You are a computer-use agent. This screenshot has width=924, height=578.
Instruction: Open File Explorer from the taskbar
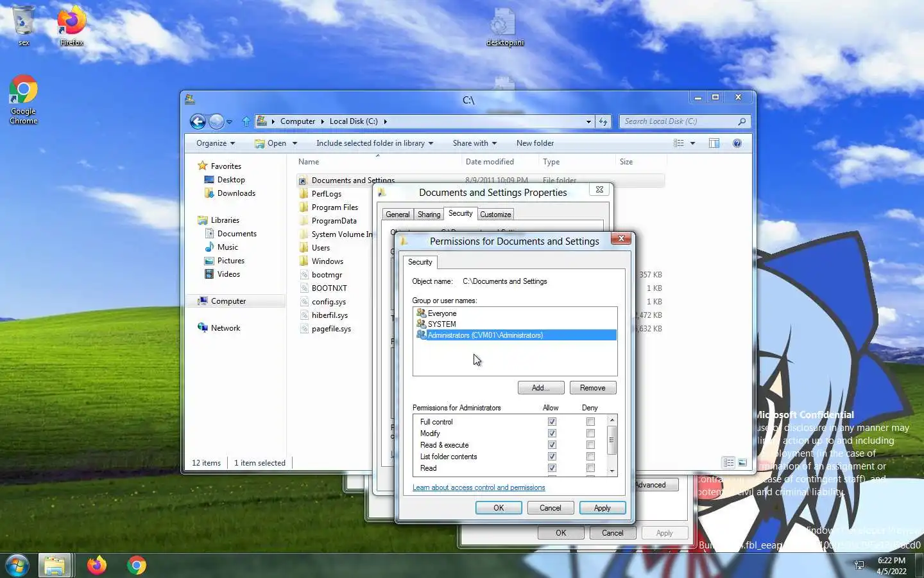(55, 565)
